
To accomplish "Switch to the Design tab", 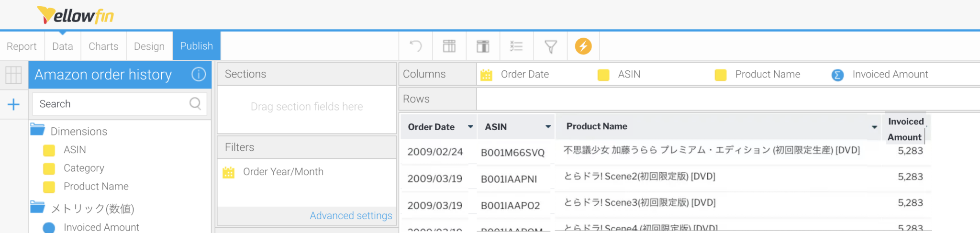I will (149, 46).
